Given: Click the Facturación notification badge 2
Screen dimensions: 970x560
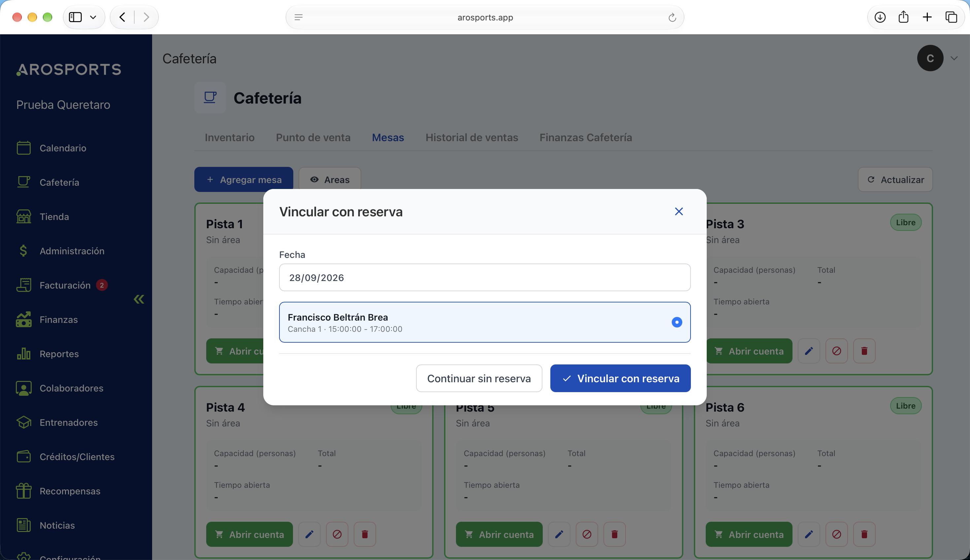Looking at the screenshot, I should coord(102,285).
